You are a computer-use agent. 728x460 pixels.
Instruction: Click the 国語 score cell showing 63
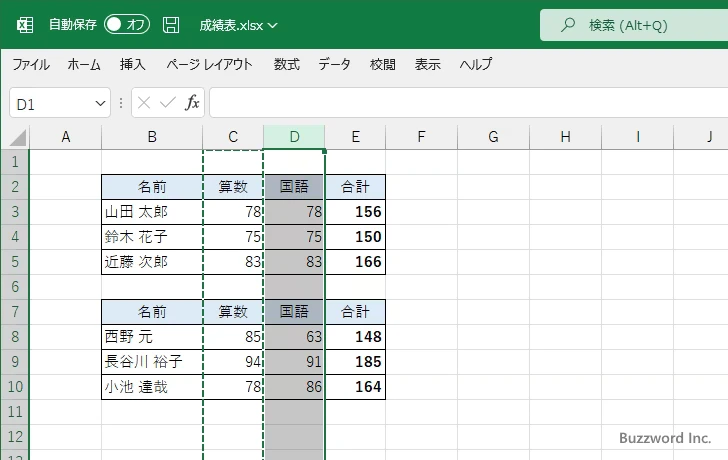pos(294,337)
